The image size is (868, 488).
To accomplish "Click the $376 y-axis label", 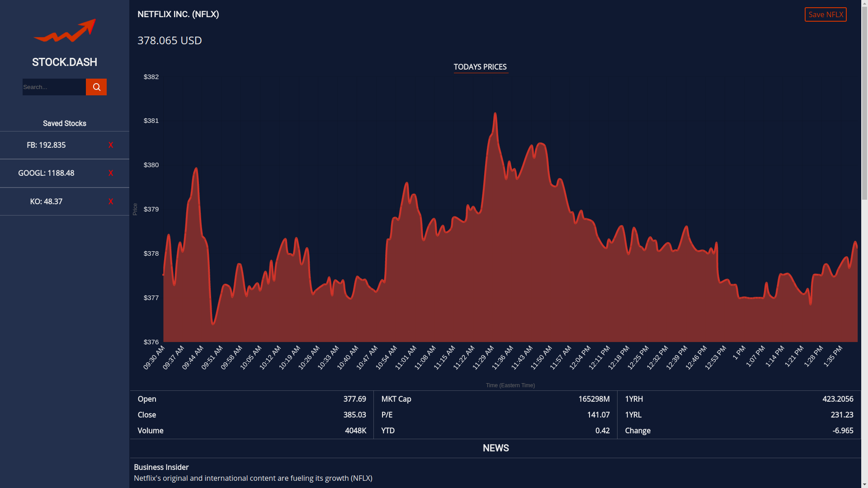I will coord(151,342).
